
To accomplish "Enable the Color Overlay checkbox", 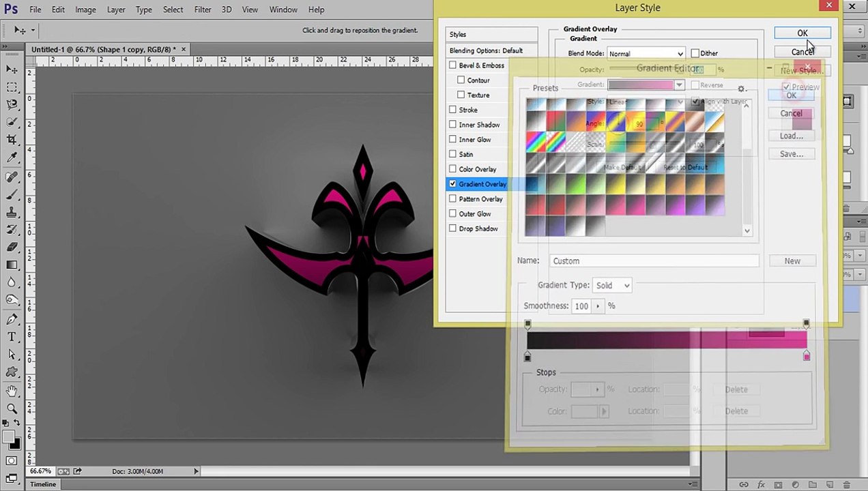I will pyautogui.click(x=452, y=169).
